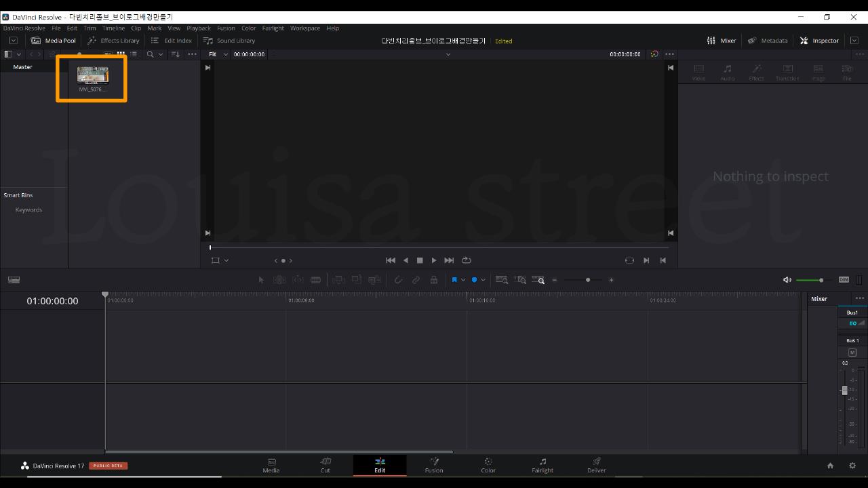Click the match frame button

629,260
